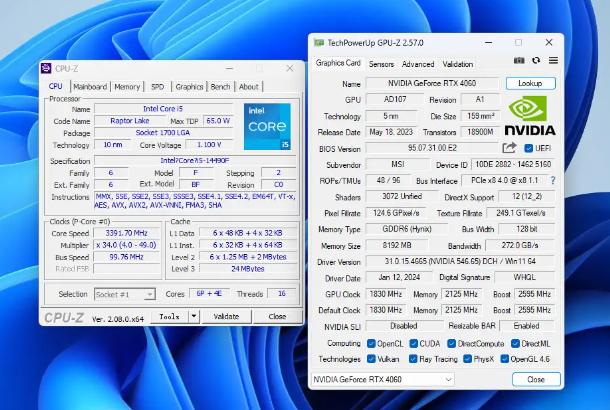610x410 pixels.
Task: Click the Bus Interface question mark icon
Action: (553, 180)
